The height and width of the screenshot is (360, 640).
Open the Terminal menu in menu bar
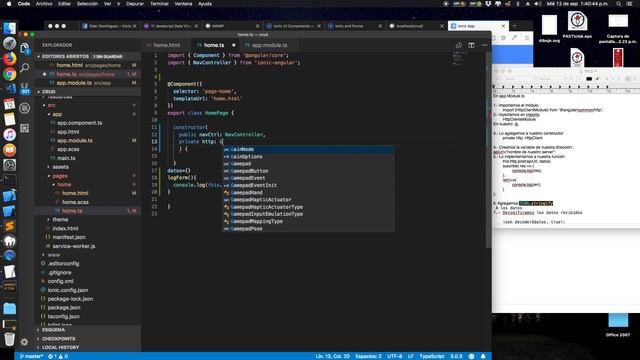(x=159, y=4)
